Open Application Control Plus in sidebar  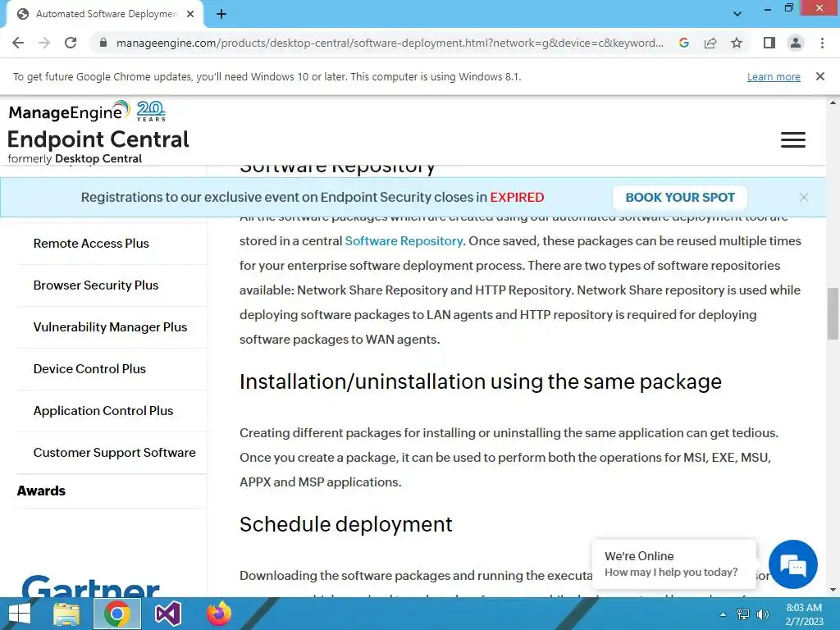point(103,410)
